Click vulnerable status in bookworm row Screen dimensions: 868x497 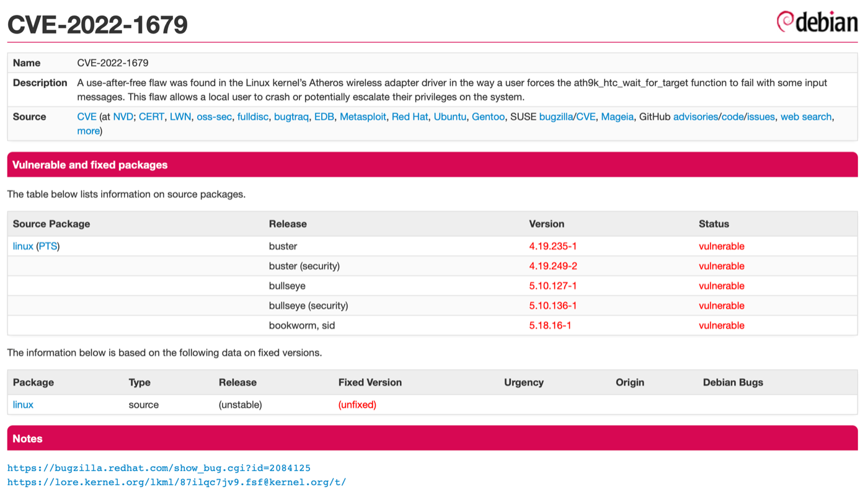point(721,325)
